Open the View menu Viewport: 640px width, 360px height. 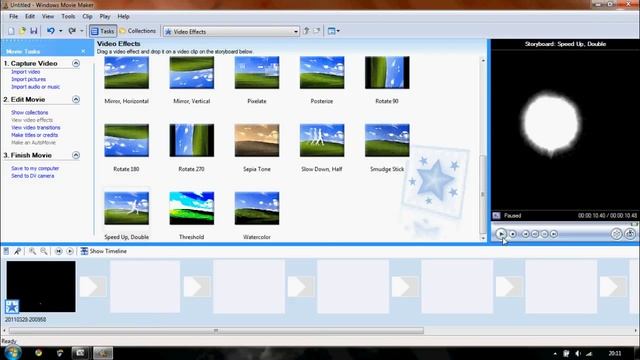48,17
